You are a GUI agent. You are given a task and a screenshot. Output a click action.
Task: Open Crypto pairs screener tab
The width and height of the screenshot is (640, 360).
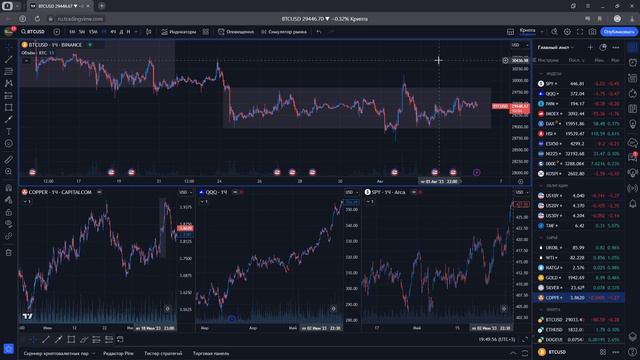point(56,353)
